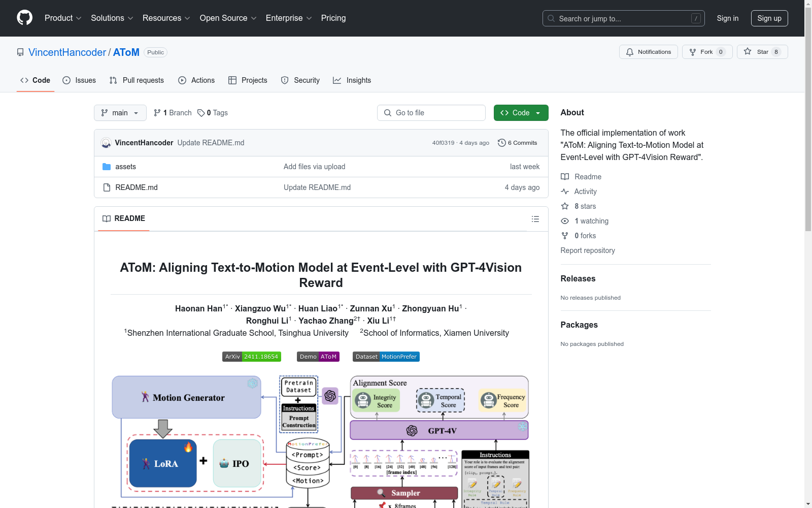The width and height of the screenshot is (812, 508).
Task: Click the fork icon next to 0 forks
Action: click(565, 236)
